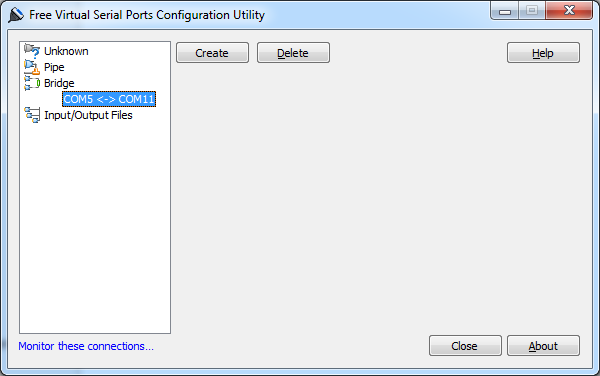Select the Bridge tree label
Image resolution: width=600 pixels, height=376 pixels.
point(59,83)
